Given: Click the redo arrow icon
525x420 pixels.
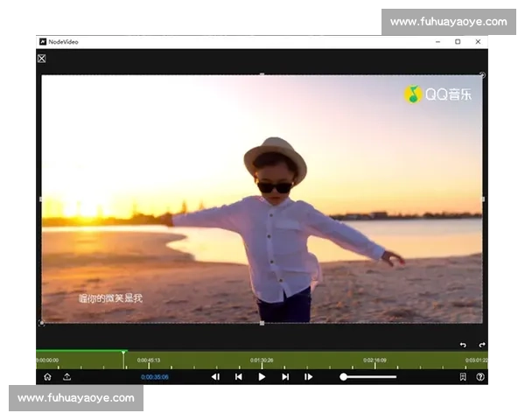Looking at the screenshot, I should point(481,345).
